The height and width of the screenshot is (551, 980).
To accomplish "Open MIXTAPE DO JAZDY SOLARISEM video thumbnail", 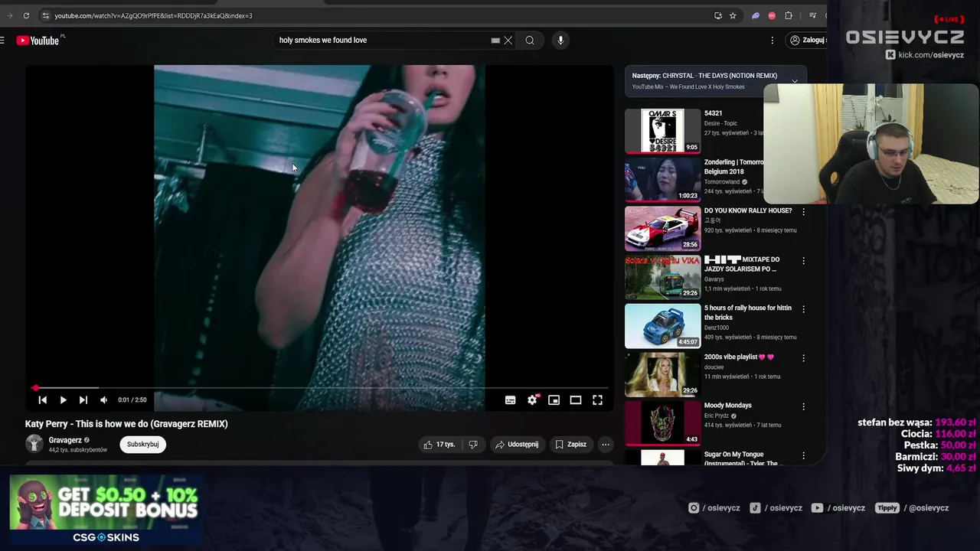I will tap(662, 277).
